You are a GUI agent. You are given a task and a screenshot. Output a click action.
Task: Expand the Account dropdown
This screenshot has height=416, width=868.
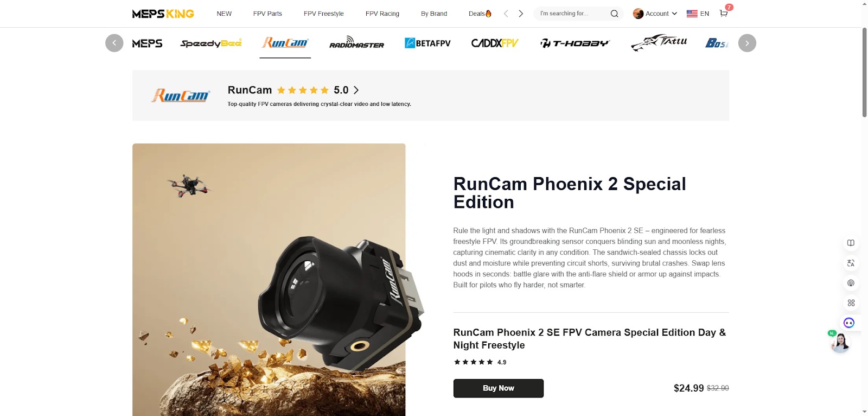(x=655, y=14)
